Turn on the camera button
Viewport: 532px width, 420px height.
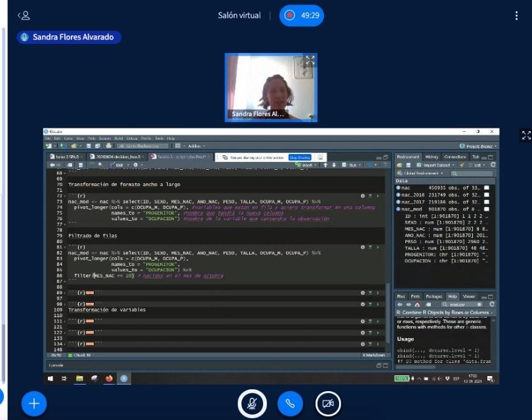(328, 404)
